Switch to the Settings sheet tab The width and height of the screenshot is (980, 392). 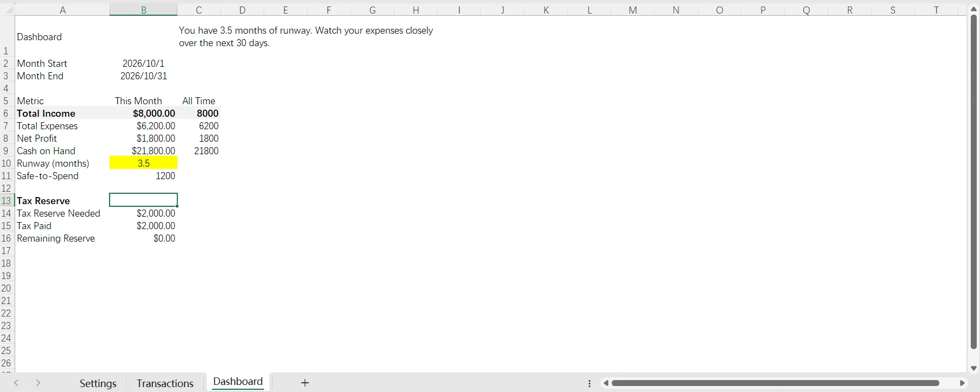tap(98, 383)
